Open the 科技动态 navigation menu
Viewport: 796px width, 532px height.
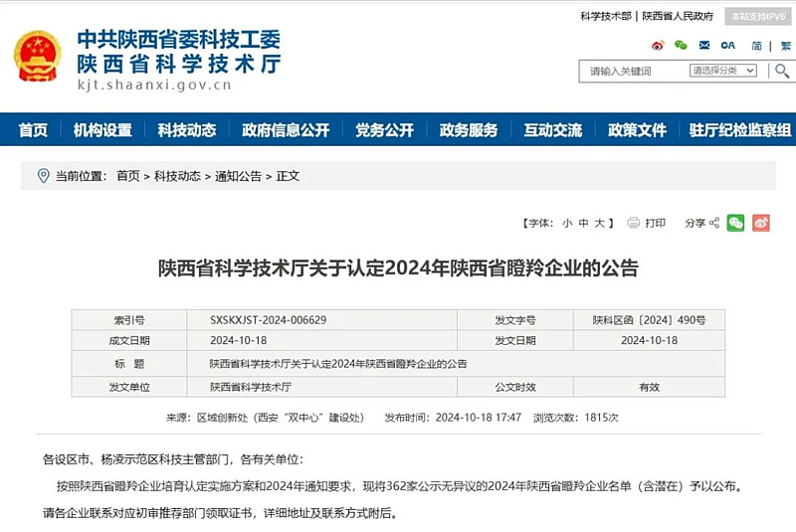[x=186, y=130]
